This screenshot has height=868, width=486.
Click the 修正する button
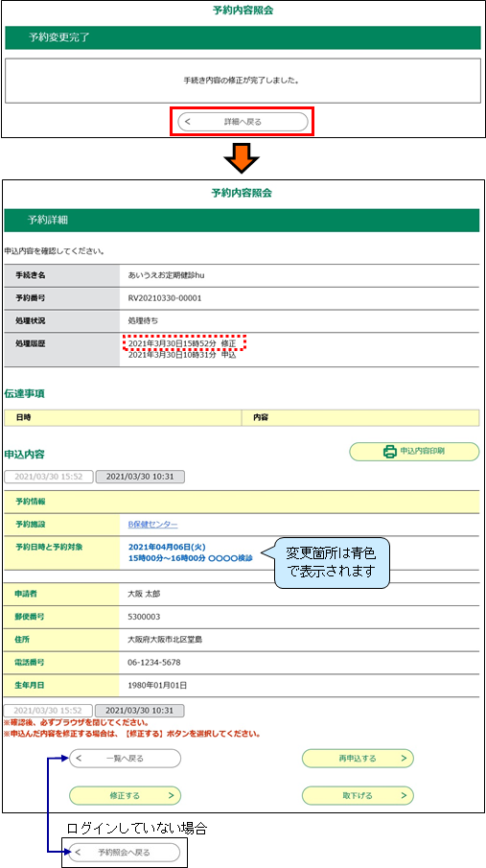(x=126, y=795)
